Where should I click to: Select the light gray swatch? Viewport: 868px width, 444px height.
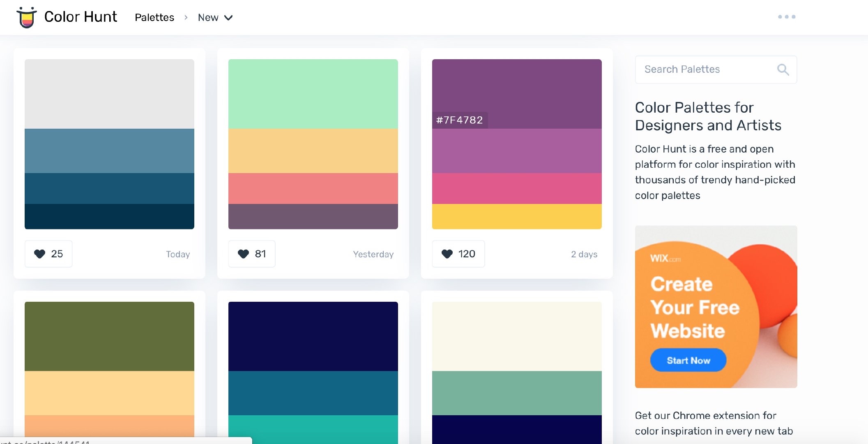tap(109, 94)
